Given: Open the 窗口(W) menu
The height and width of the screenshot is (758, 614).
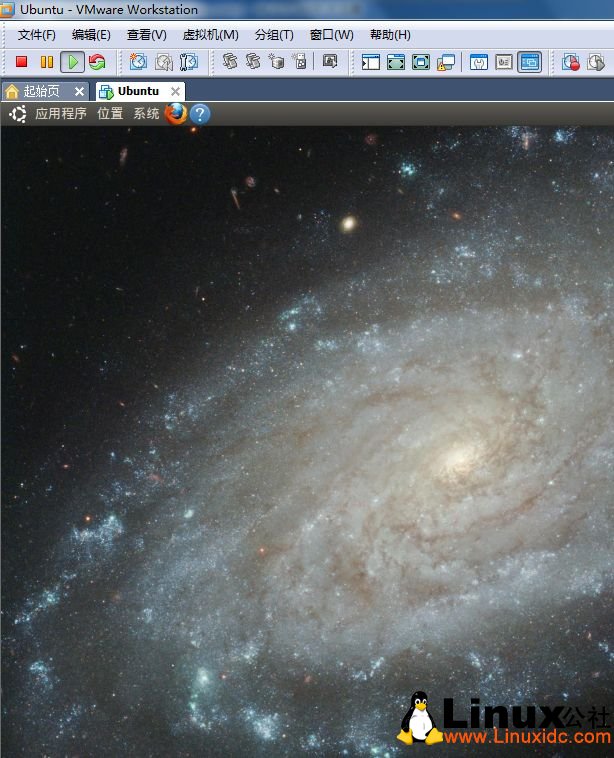Looking at the screenshot, I should (332, 35).
